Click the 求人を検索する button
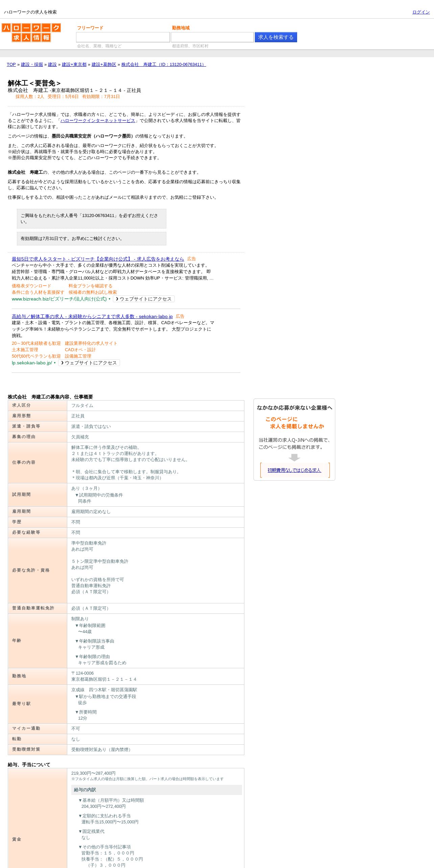This screenshot has width=434, height=868. (276, 37)
